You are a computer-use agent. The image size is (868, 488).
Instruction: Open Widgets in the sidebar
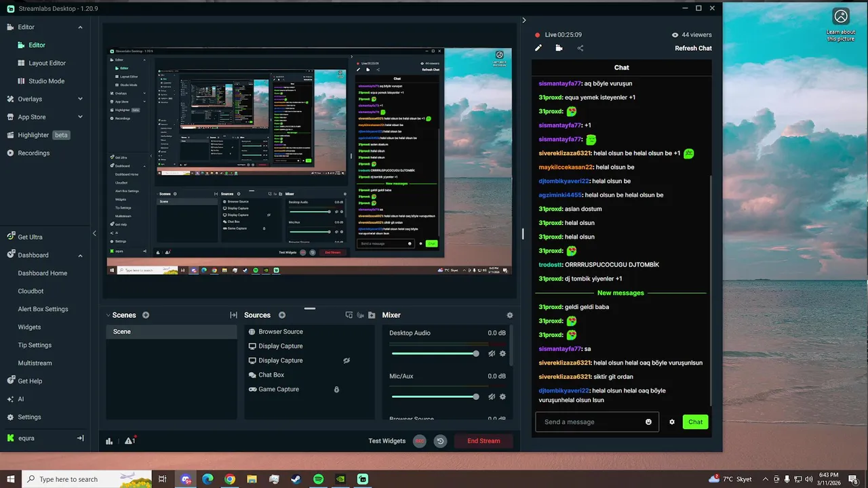(x=29, y=327)
